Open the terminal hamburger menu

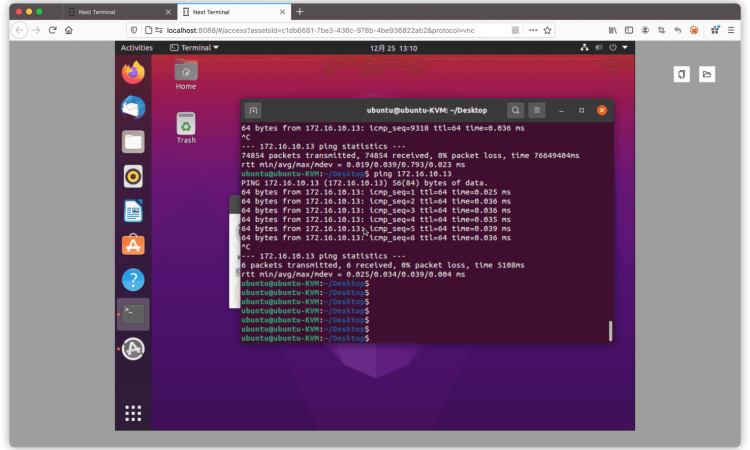pyautogui.click(x=537, y=110)
